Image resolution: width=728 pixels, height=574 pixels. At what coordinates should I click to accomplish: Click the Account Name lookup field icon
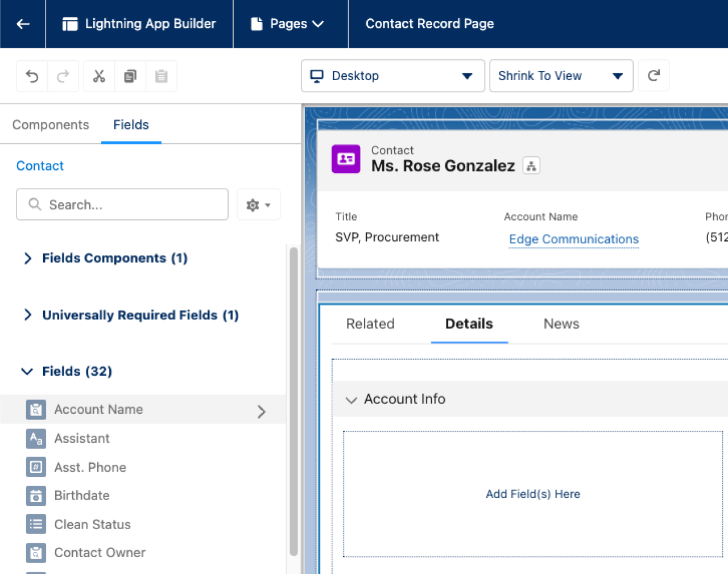36,410
